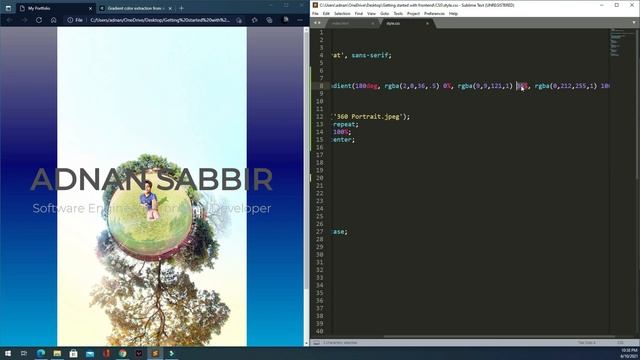
Task: Open the Tools menu
Action: click(398, 13)
